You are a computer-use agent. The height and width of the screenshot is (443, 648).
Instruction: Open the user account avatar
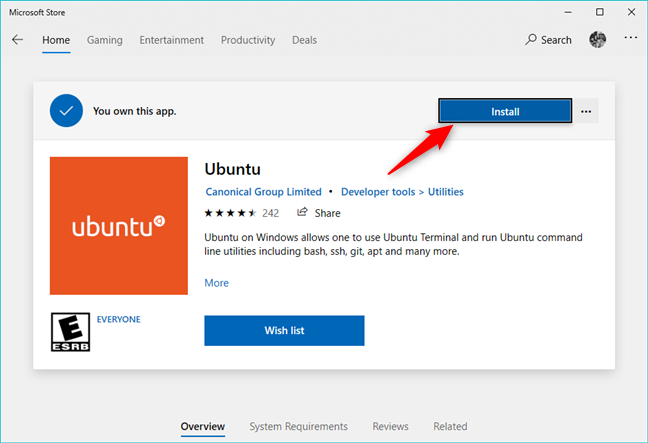tap(597, 40)
